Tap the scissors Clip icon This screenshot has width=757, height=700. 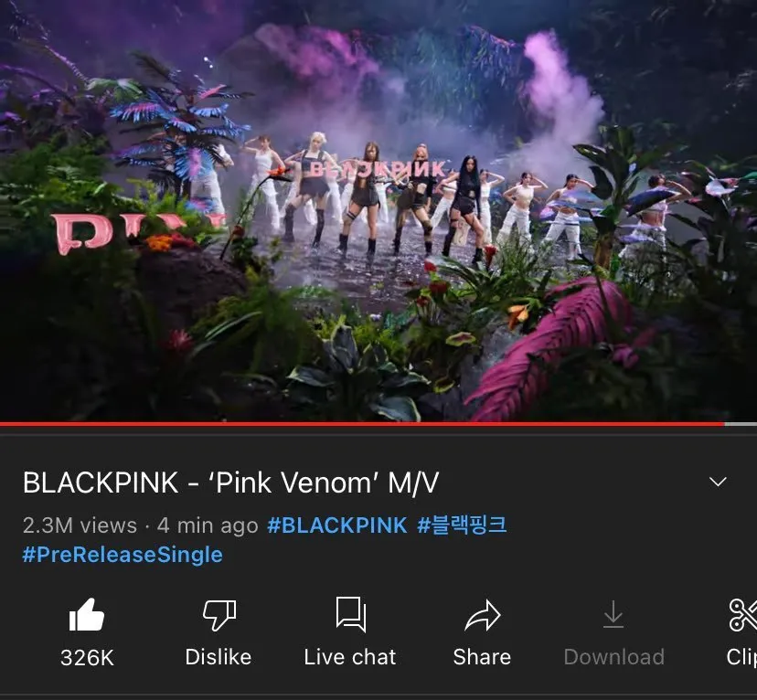coord(743,615)
